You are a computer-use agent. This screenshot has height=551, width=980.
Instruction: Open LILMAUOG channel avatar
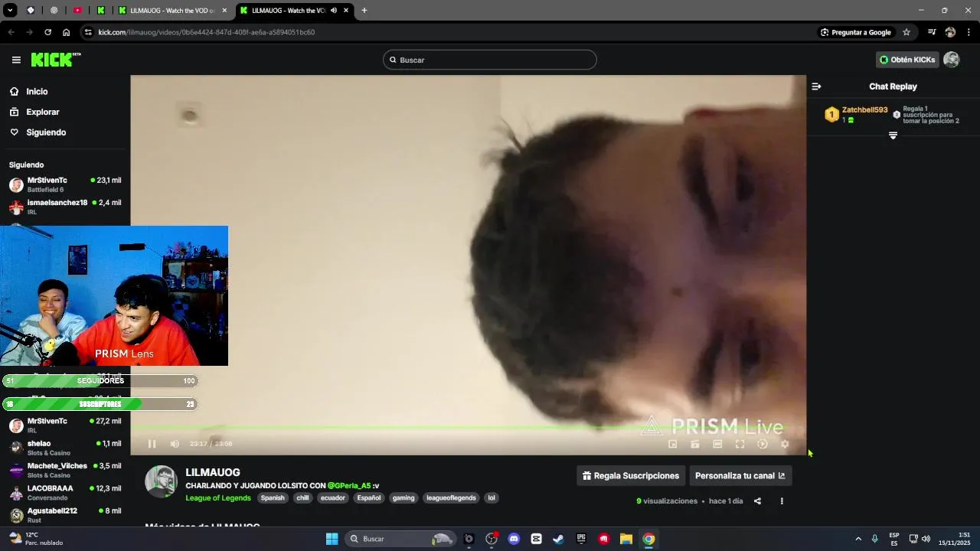coord(162,481)
